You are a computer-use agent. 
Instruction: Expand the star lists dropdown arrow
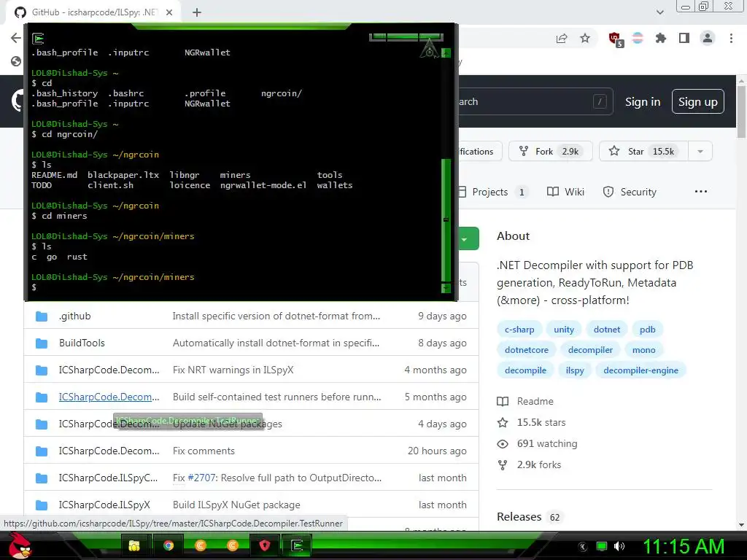pyautogui.click(x=700, y=152)
